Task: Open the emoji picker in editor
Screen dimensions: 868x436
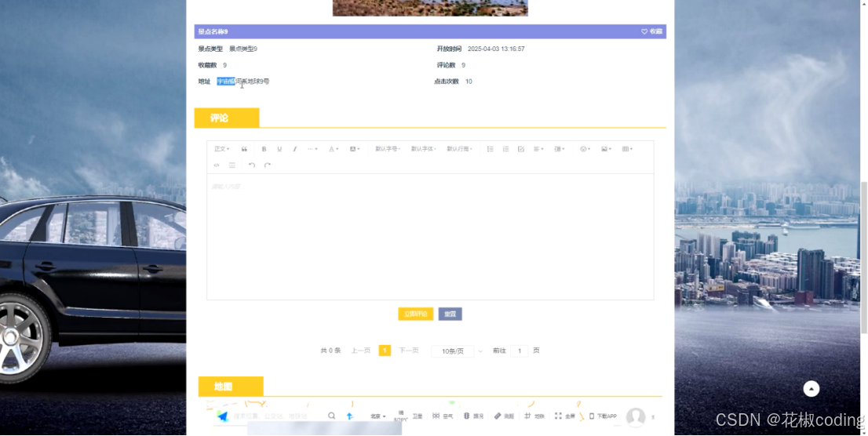Action: coord(585,150)
